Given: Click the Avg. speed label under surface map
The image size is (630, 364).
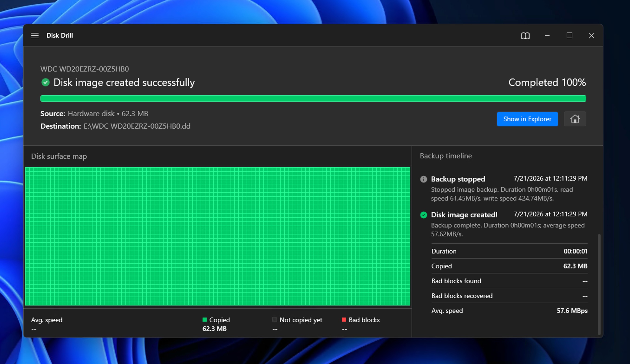Looking at the screenshot, I should click(x=47, y=320).
